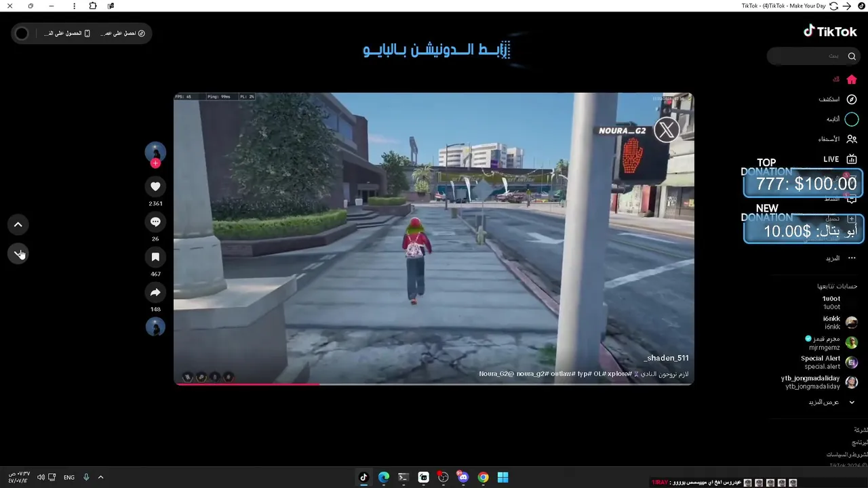Click the network display icon in the tray
The height and width of the screenshot is (488, 868).
coord(52,477)
